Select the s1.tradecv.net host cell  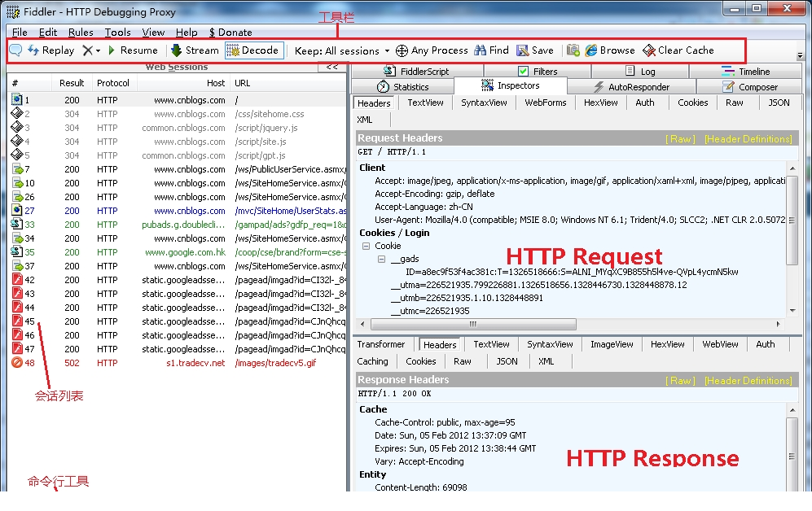pyautogui.click(x=195, y=363)
